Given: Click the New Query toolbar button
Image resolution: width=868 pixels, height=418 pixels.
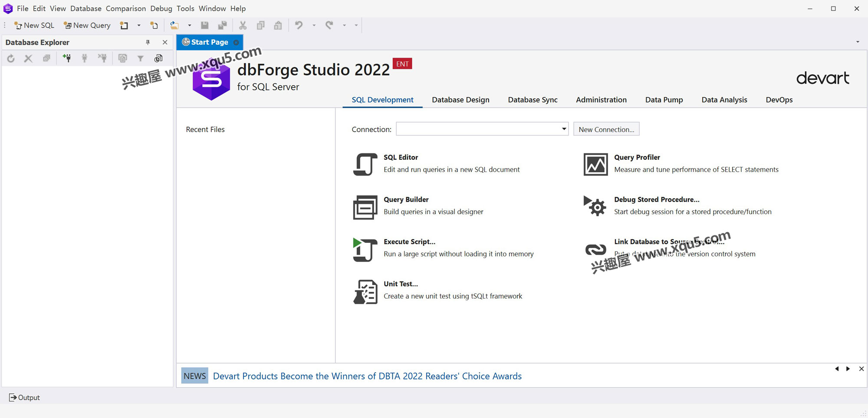Looking at the screenshot, I should [x=87, y=25].
